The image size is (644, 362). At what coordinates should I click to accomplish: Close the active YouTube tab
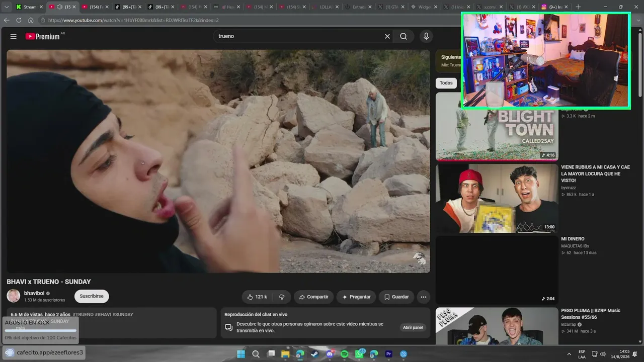pyautogui.click(x=74, y=7)
